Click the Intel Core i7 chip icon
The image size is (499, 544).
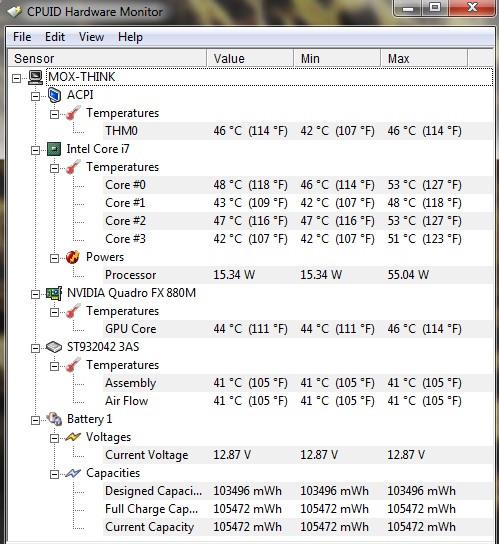[54, 149]
